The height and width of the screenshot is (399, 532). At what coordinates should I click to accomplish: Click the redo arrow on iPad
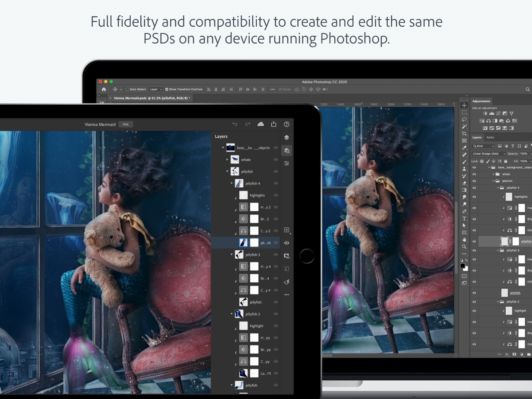[248, 124]
